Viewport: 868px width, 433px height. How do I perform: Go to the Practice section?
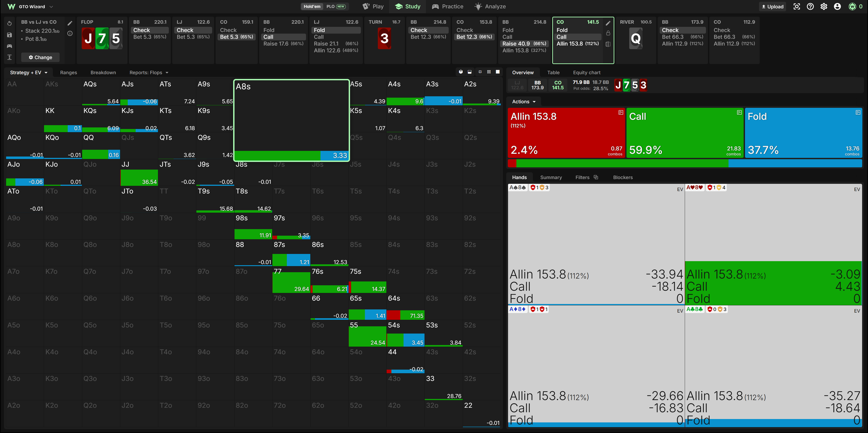tap(448, 6)
